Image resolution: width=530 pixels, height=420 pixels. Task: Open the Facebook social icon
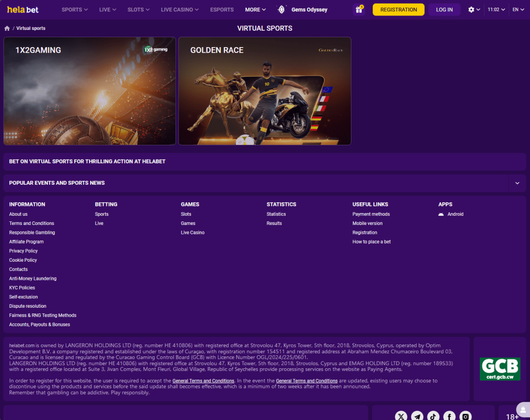[x=449, y=416]
